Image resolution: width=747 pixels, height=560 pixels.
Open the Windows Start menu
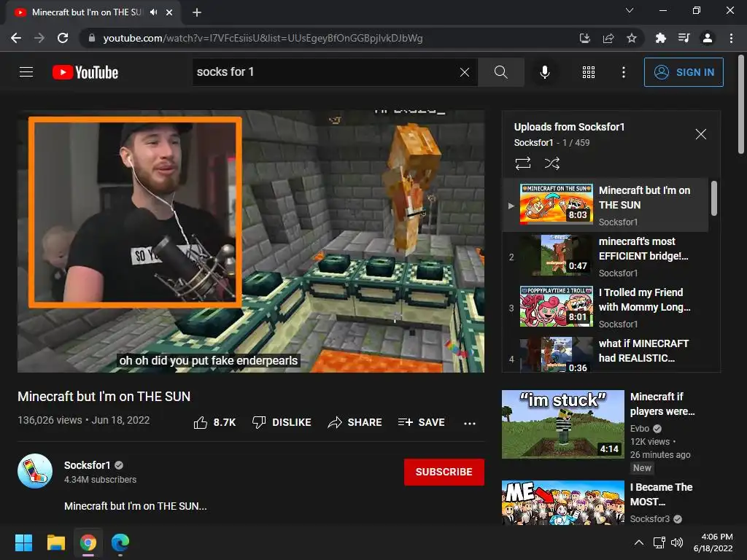[23, 542]
